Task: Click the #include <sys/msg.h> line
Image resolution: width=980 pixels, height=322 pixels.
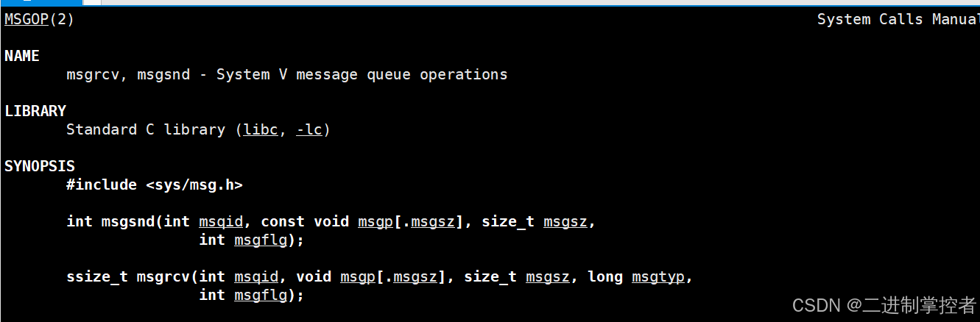Action: coord(155,185)
